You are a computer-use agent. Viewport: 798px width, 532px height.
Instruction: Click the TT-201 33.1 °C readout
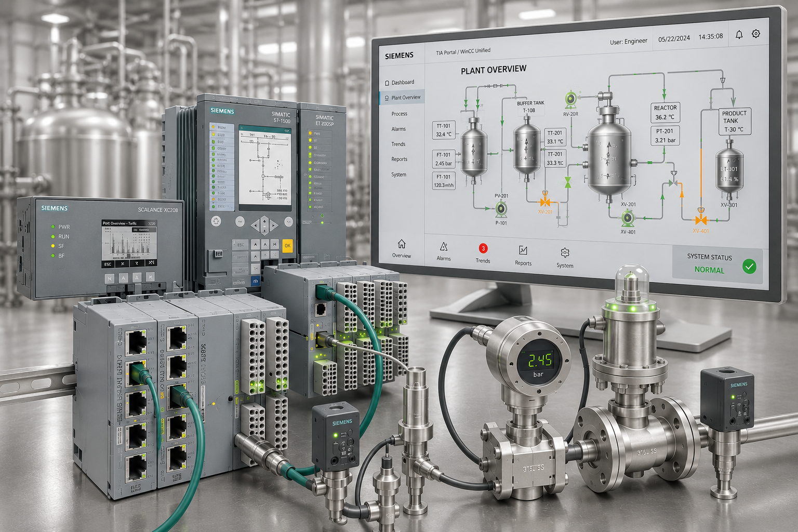[555, 137]
